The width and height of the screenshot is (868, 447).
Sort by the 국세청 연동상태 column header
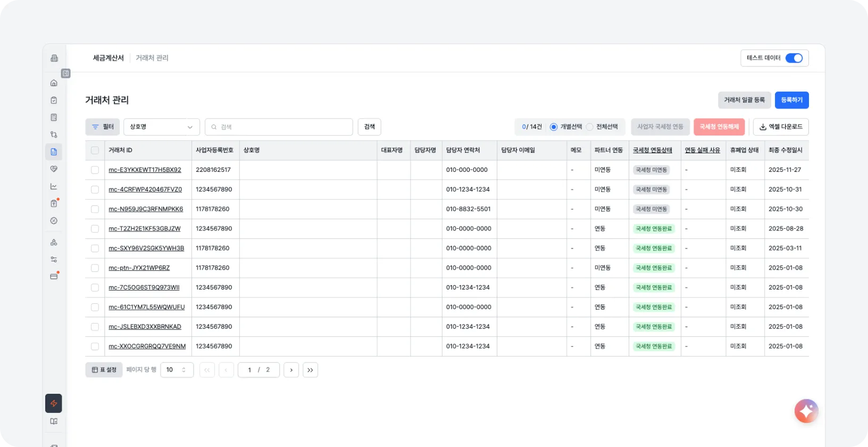coord(652,151)
